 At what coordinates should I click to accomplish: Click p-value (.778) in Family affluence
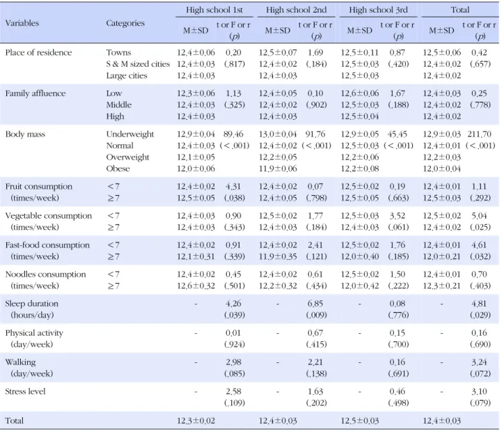(480, 105)
